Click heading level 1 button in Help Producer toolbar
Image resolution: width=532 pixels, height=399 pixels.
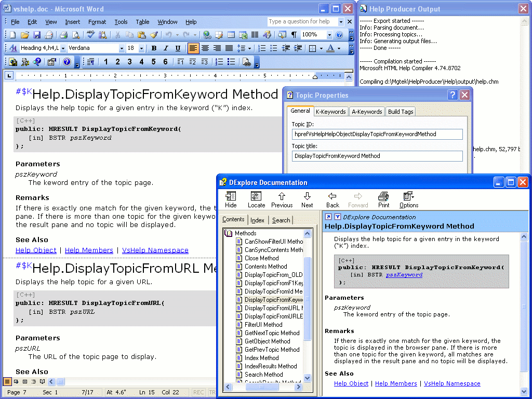[106, 62]
